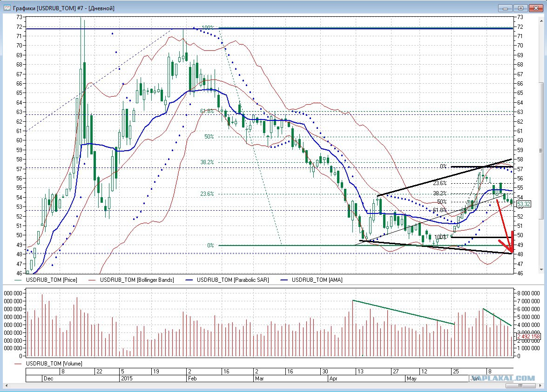Click the 2015 year label on time axis
This screenshot has height=392, width=547.
point(127,379)
